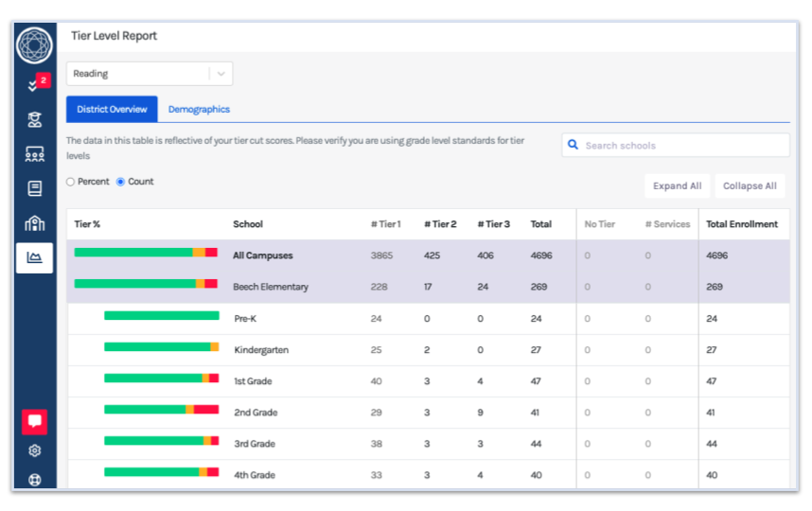Select the area chart reports icon
Image resolution: width=812 pixels, height=511 pixels.
click(34, 257)
